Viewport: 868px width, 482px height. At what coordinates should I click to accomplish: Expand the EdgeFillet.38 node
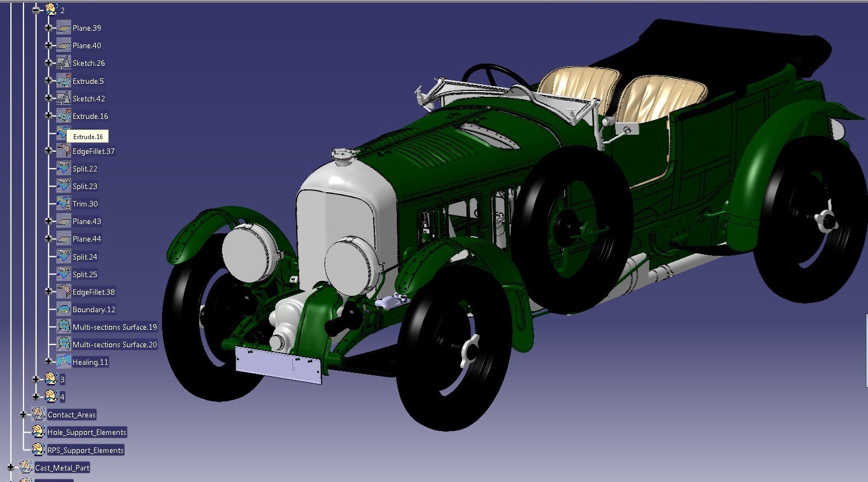(48, 291)
